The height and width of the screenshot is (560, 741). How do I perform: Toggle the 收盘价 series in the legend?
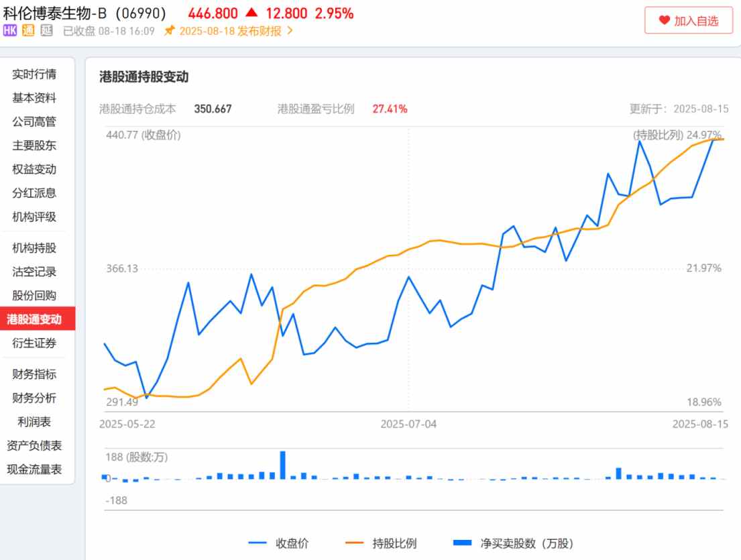(278, 543)
